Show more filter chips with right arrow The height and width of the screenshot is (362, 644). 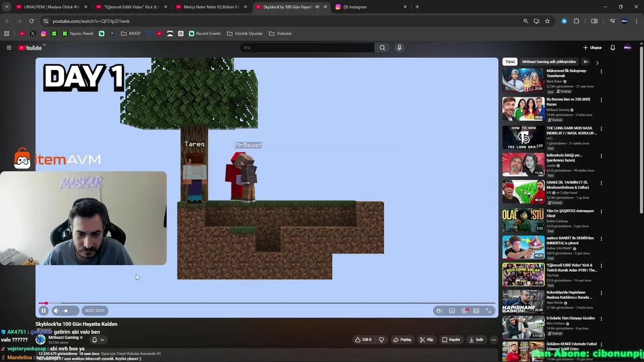(597, 63)
